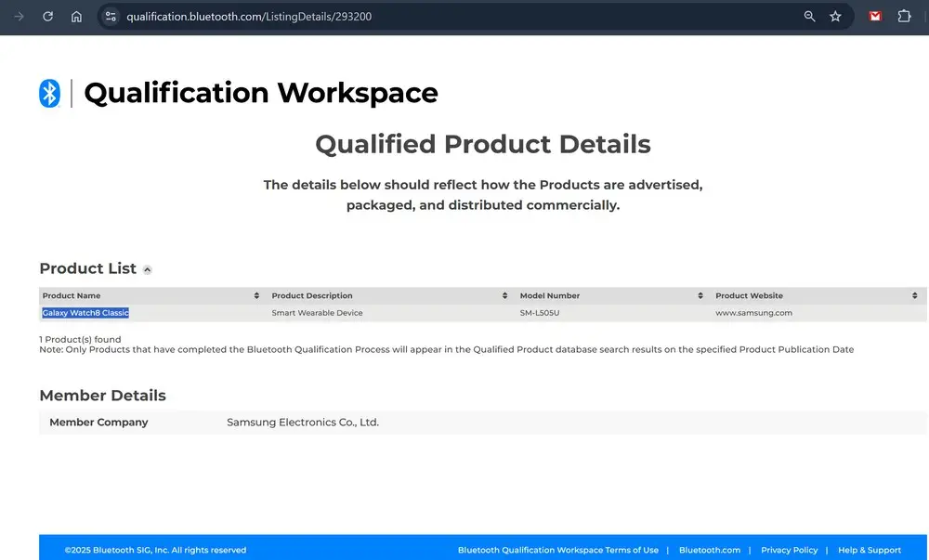Open the Gmail extension icon
The height and width of the screenshot is (560, 929).
pos(875,17)
